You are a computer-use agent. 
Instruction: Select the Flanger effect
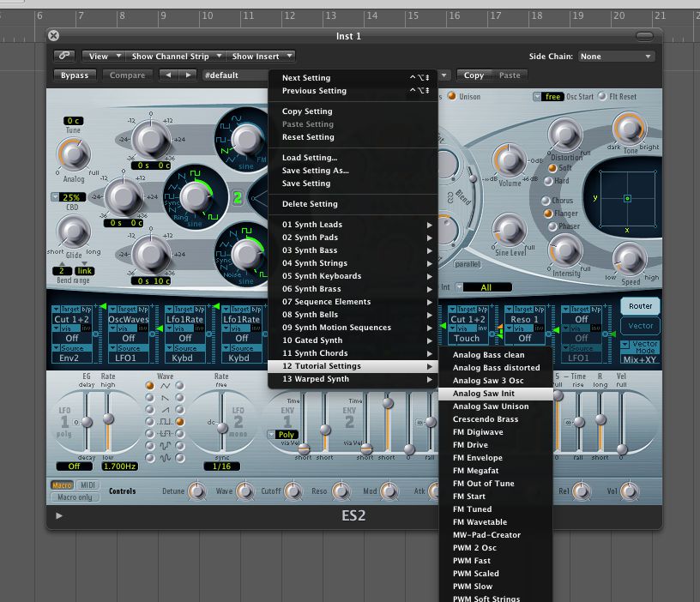pyautogui.click(x=548, y=214)
